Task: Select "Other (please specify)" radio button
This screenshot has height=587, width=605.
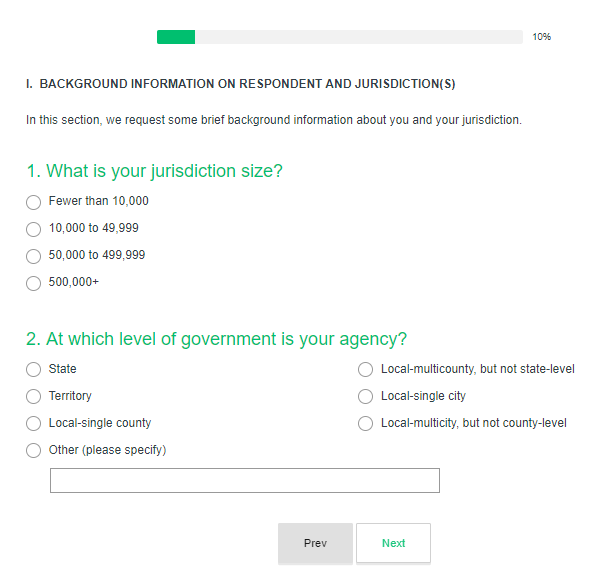Action: click(x=34, y=451)
